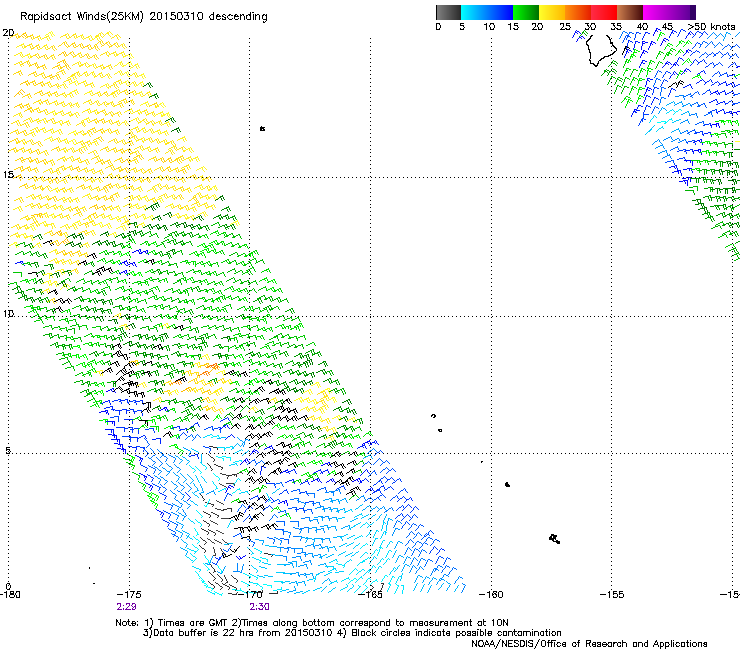Click the '>50 knots' legend label
This screenshot has height=650, width=740.
(711, 27)
